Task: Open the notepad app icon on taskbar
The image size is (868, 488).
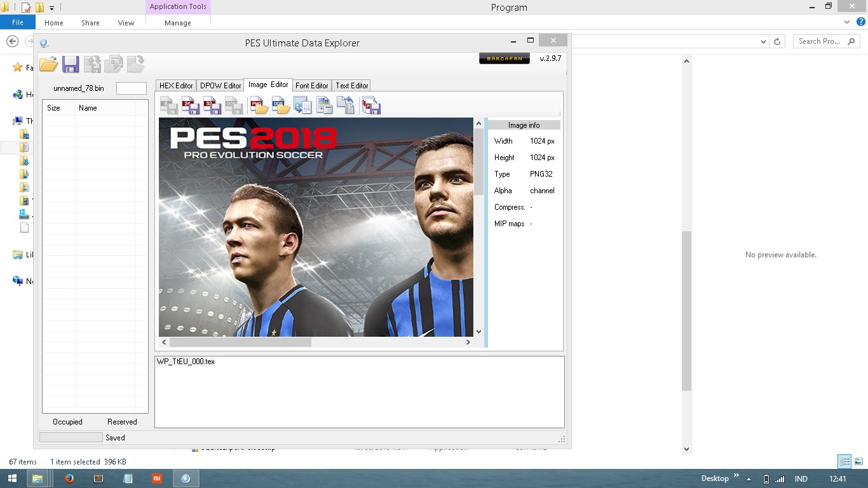Action: pos(128,478)
